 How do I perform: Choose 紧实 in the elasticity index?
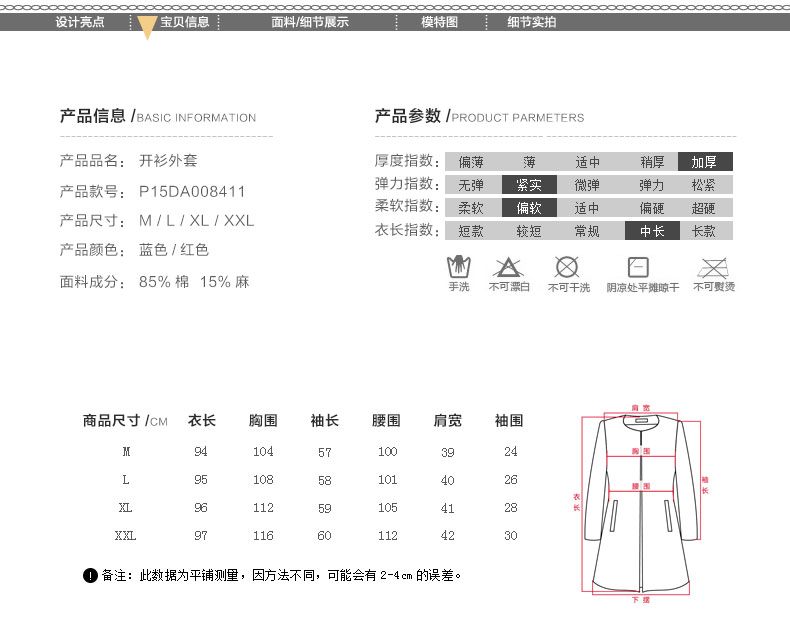coord(529,185)
